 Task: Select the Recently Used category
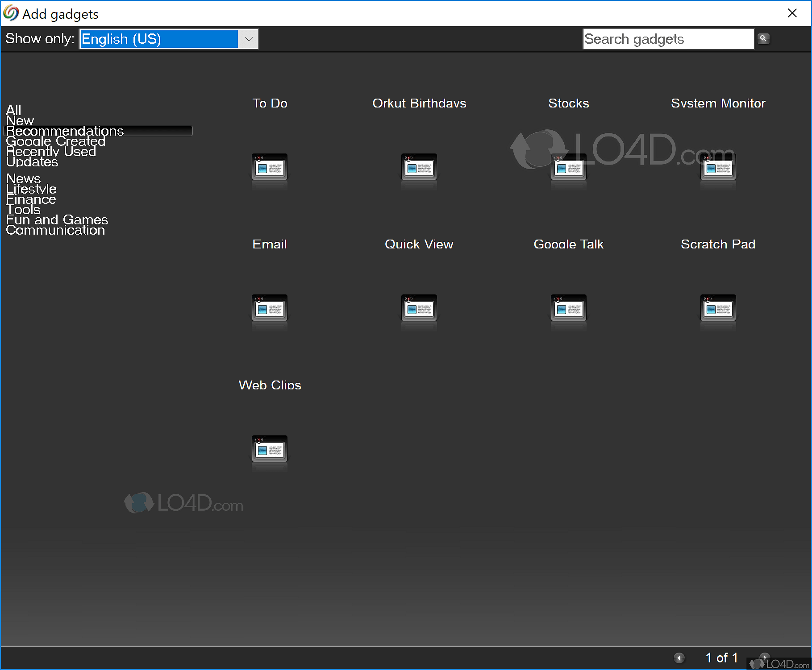pyautogui.click(x=51, y=151)
